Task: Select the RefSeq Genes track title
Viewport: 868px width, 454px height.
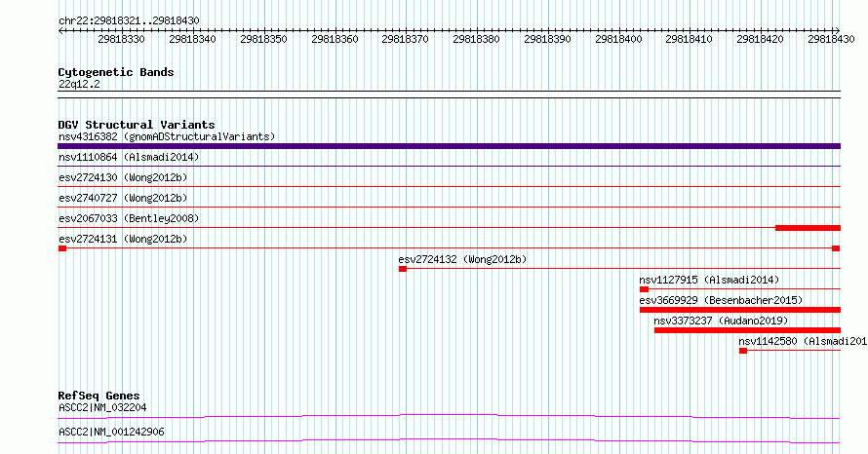Action: pyautogui.click(x=99, y=396)
